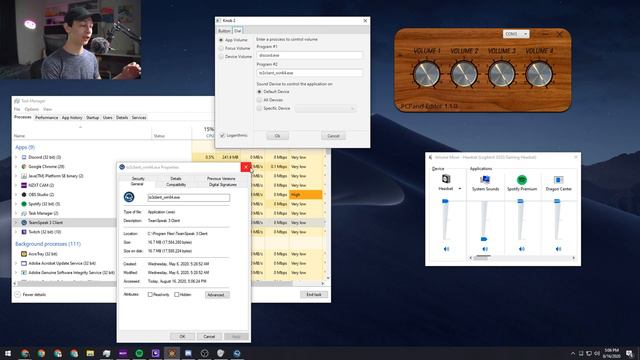Viewport: 640px width, 360px height.
Task: Open File Explorer from the taskbar
Action: click(90, 353)
